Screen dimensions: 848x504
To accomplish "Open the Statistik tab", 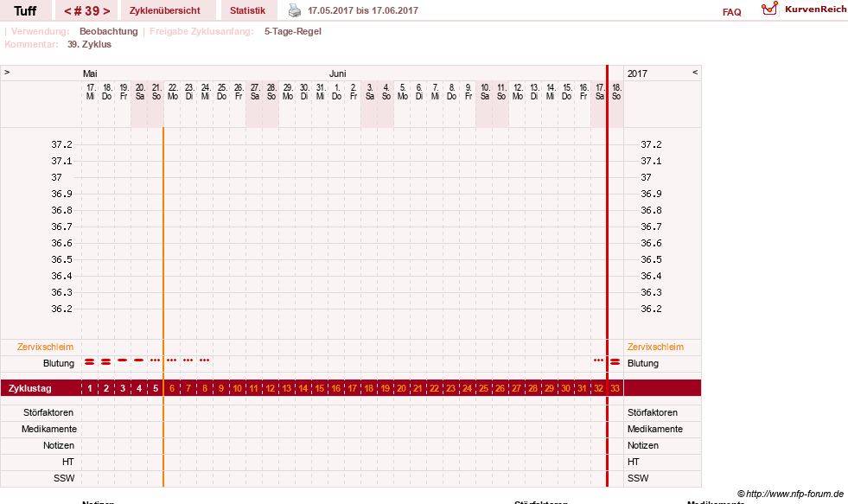I will coord(247,10).
